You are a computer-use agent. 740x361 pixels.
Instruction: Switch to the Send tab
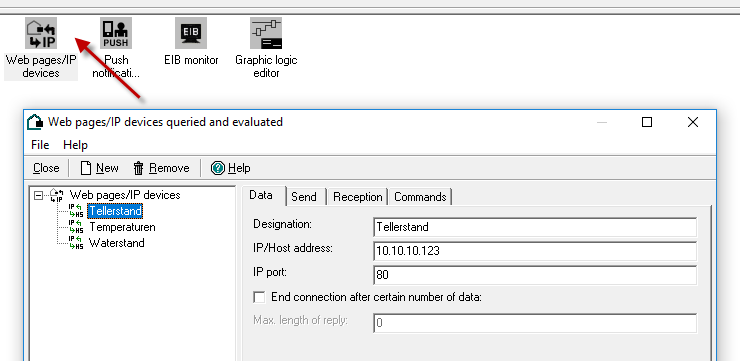[303, 197]
